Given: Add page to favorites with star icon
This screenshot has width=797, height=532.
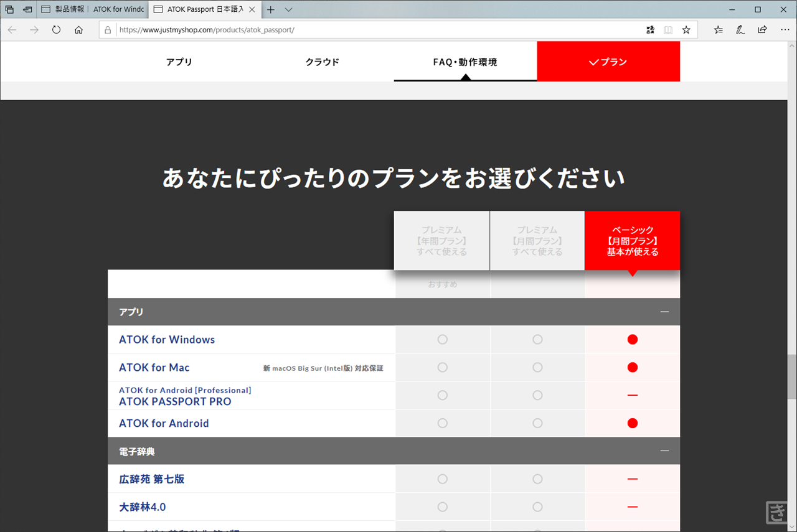Looking at the screenshot, I should 686,30.
